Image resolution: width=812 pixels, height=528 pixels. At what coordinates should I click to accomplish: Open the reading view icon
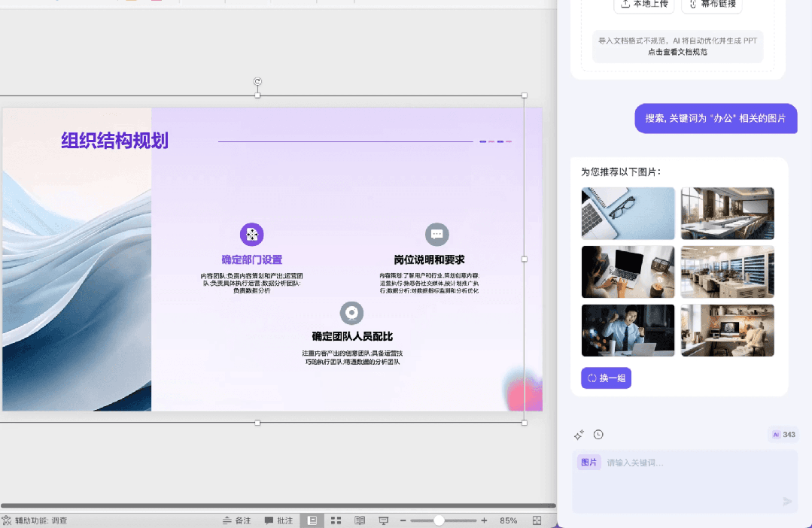(x=359, y=519)
